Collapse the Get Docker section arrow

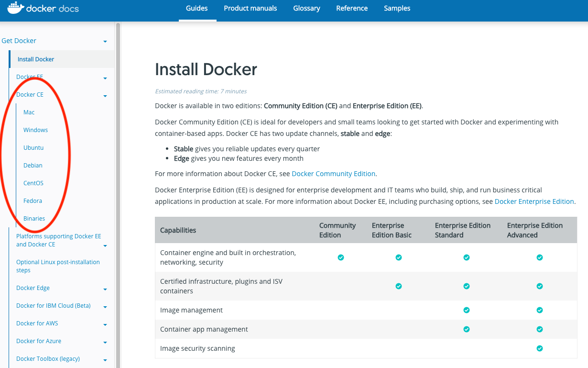(x=105, y=42)
